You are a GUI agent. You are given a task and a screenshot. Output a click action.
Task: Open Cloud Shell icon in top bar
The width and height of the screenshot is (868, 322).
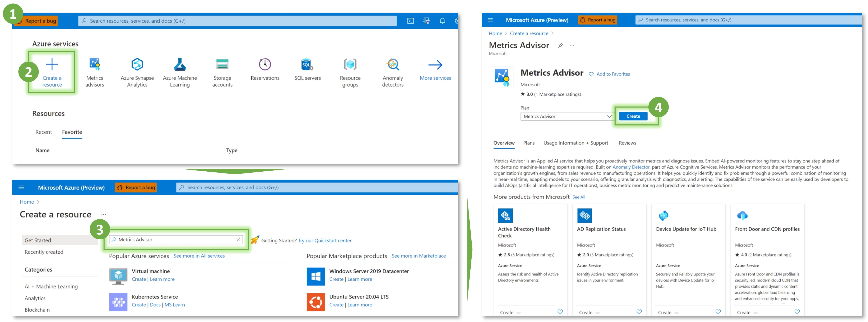tap(410, 21)
